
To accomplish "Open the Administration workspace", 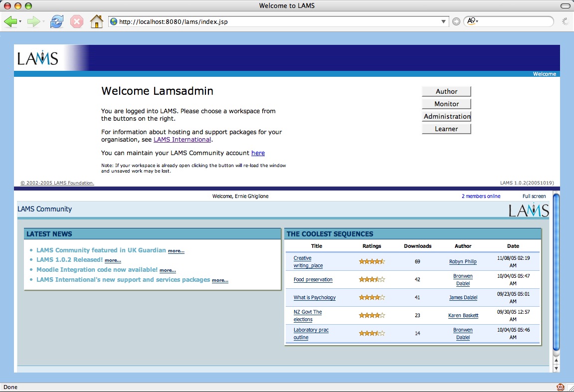I will (446, 116).
